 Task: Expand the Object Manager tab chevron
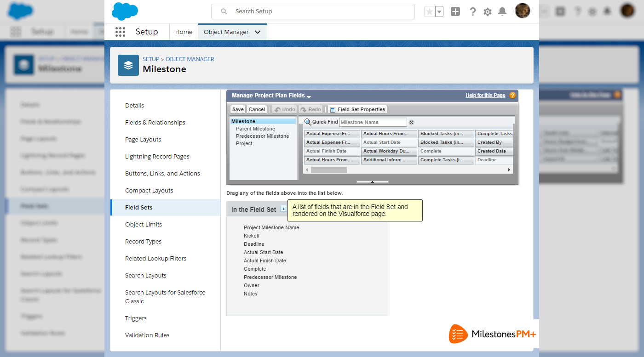coord(258,32)
